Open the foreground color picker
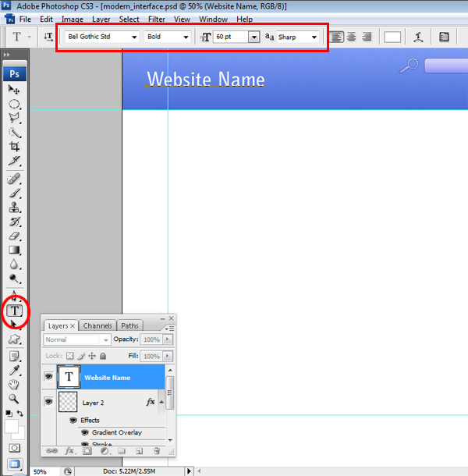This screenshot has width=468, height=476. pyautogui.click(x=11, y=426)
